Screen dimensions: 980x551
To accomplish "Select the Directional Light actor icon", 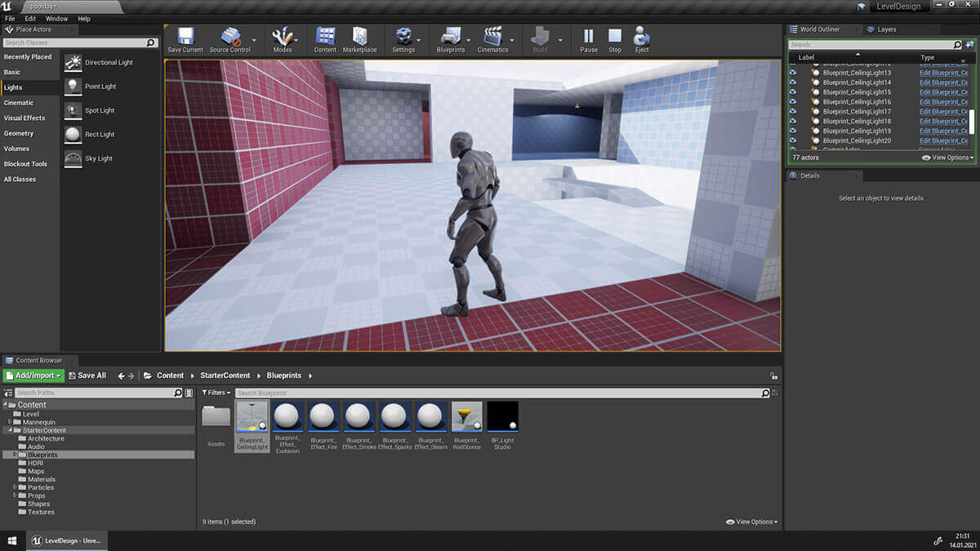I will [x=73, y=63].
